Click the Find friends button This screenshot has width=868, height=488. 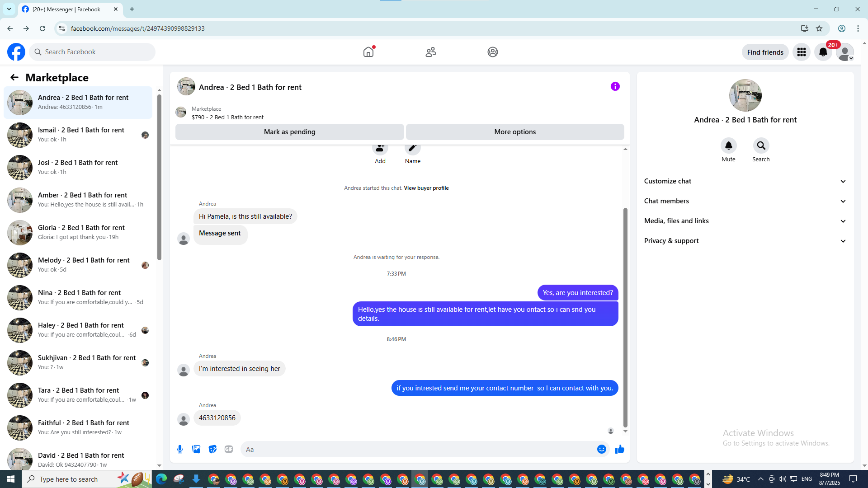(x=765, y=52)
